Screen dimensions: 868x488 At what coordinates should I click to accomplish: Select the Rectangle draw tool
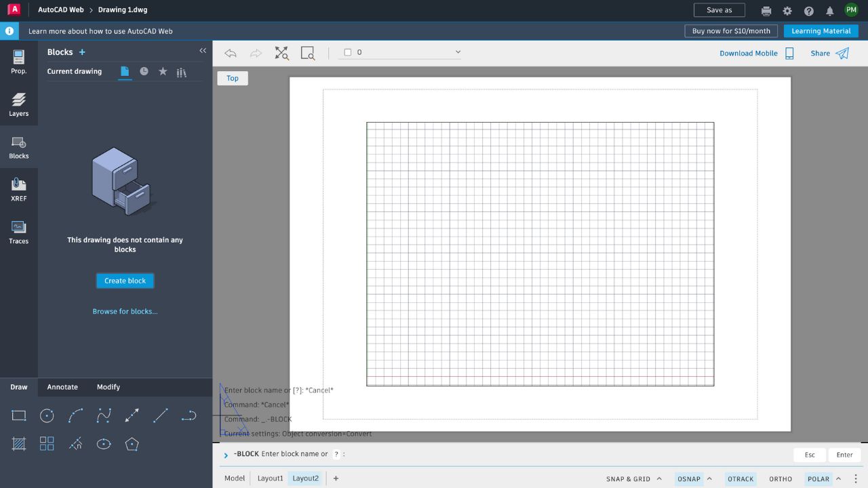[x=19, y=415]
